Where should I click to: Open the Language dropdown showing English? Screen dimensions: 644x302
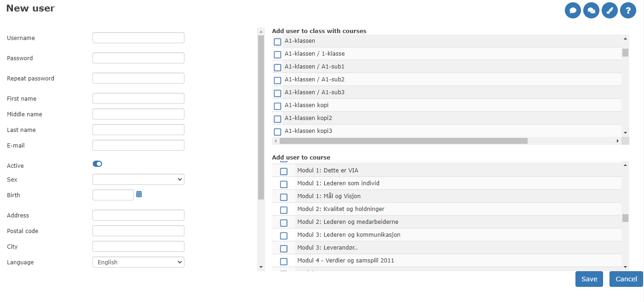click(x=138, y=262)
